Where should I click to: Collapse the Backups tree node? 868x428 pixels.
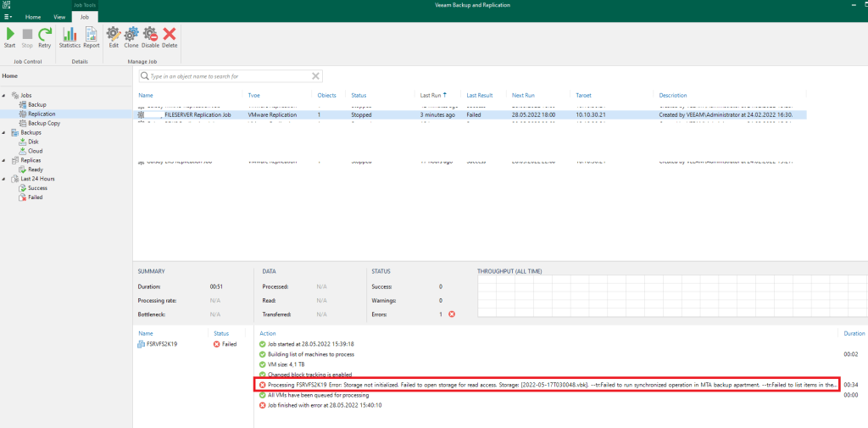tap(5, 132)
